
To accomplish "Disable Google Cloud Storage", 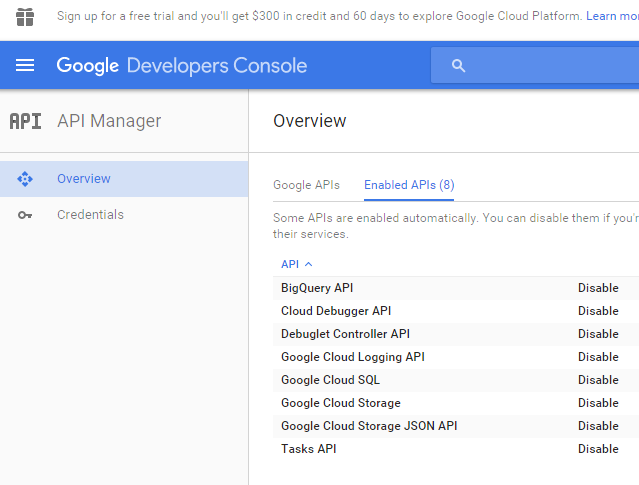I will tap(598, 403).
